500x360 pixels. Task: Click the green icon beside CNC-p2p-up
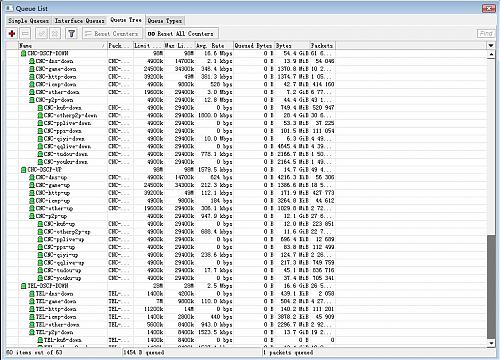click(32, 216)
